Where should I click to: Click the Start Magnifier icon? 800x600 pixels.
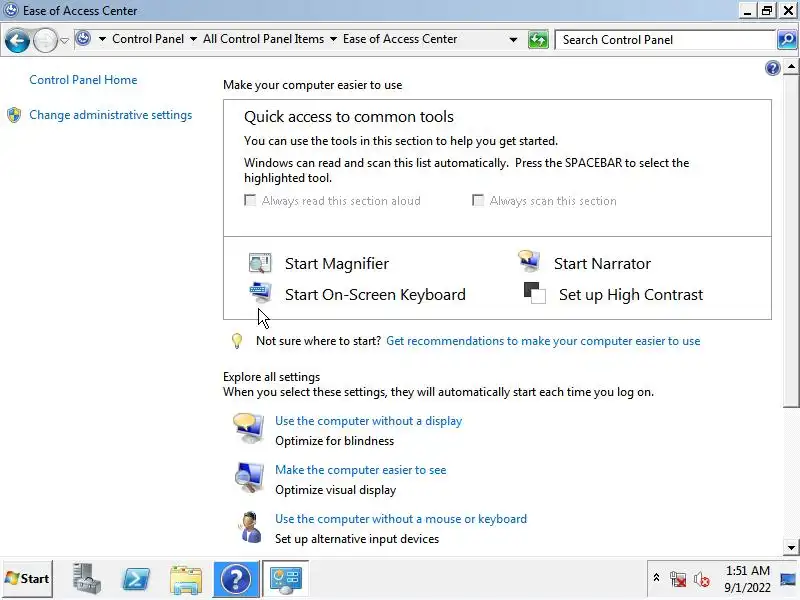pos(260,263)
